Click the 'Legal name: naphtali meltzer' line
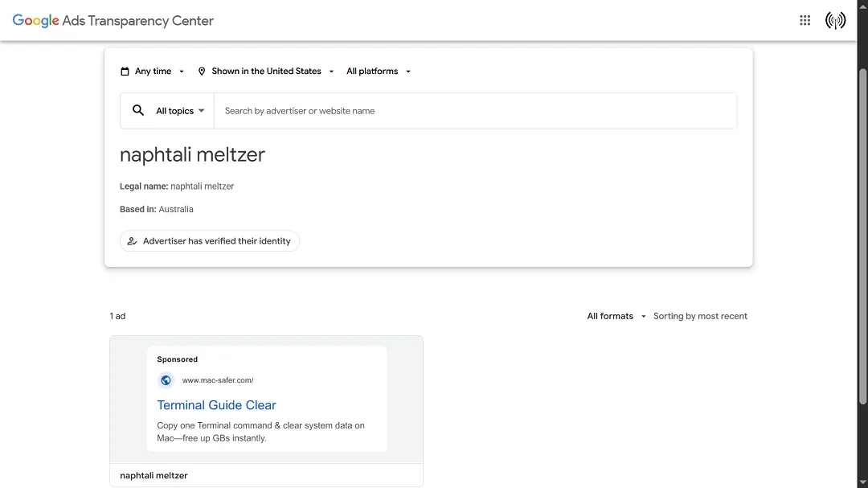 point(177,187)
